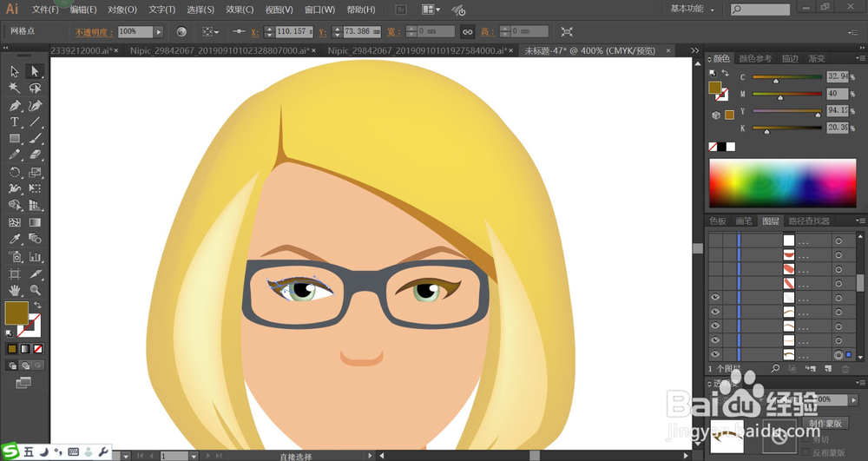Select the Paintbrush tool
Screen dimensions: 868x461
tap(35, 138)
